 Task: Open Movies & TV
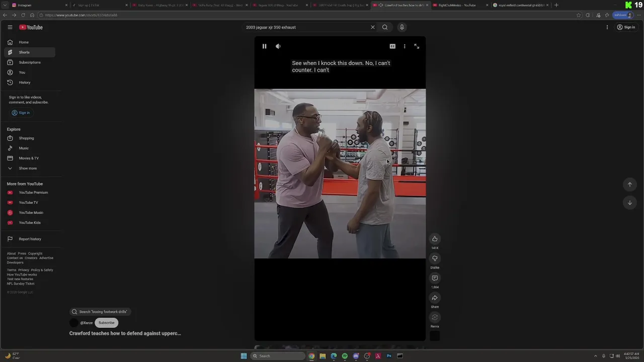click(x=29, y=158)
